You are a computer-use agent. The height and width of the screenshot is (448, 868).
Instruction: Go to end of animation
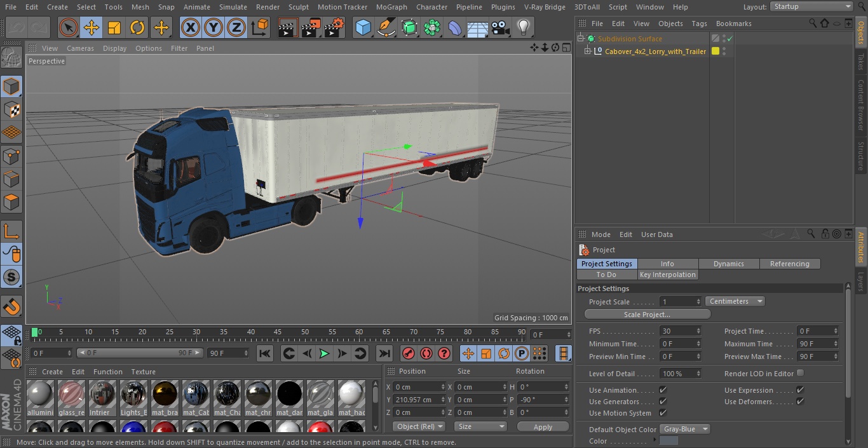pos(384,353)
